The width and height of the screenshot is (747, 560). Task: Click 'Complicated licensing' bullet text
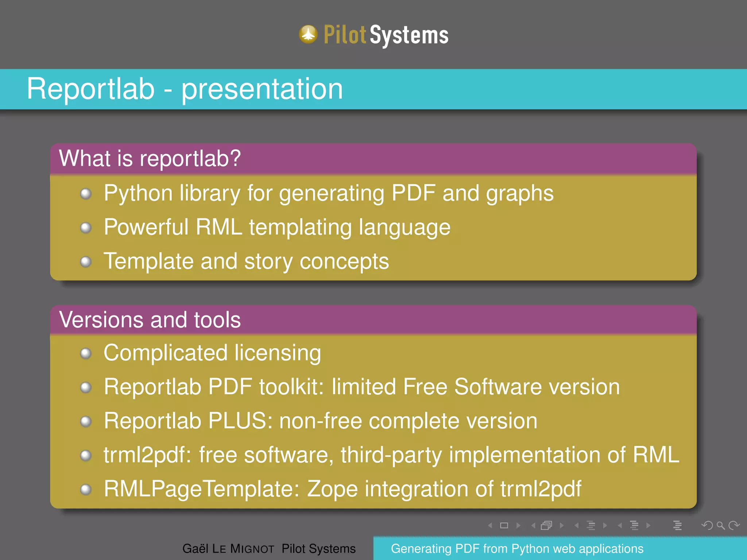tap(212, 353)
